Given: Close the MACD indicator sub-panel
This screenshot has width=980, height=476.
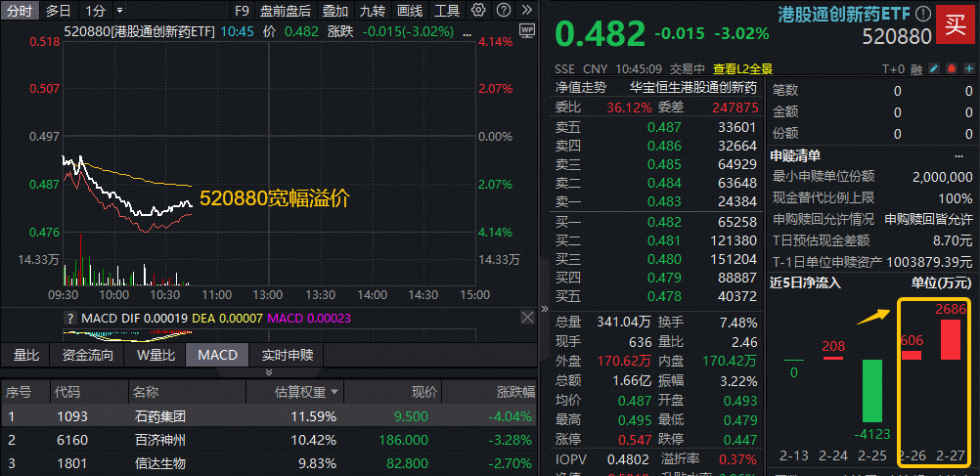Looking at the screenshot, I should pos(529,318).
